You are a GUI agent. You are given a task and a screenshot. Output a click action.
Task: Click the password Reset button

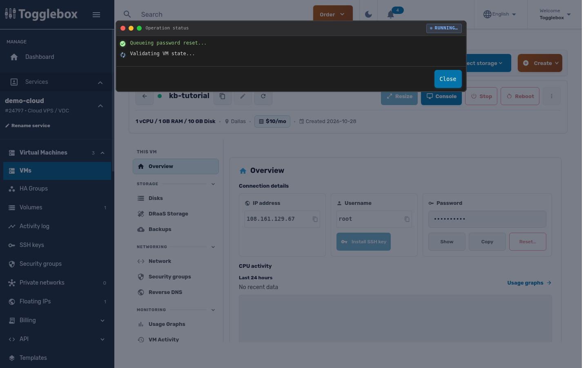(528, 242)
